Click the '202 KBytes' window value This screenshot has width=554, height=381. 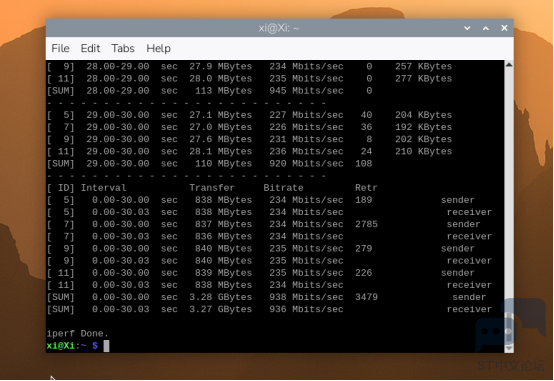[x=424, y=139]
